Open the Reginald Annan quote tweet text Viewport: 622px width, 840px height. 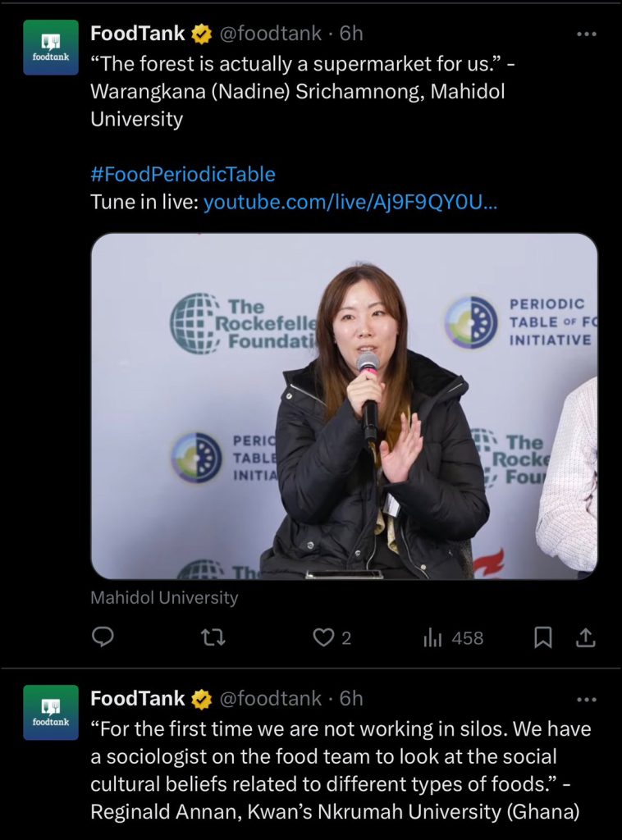[x=341, y=770]
